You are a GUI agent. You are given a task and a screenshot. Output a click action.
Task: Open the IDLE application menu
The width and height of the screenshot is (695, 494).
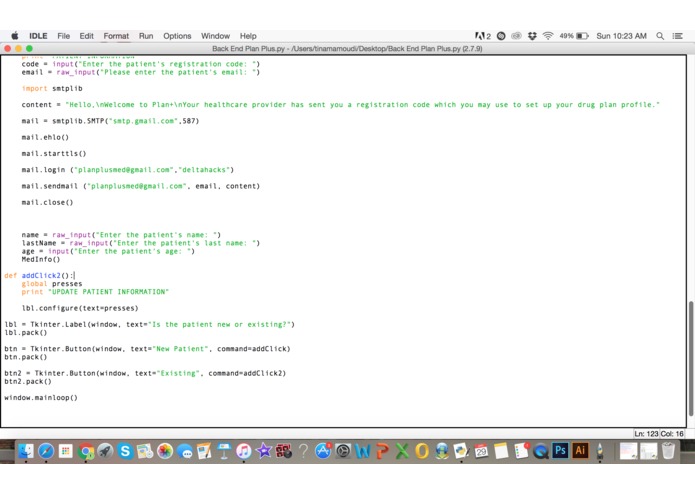38,36
